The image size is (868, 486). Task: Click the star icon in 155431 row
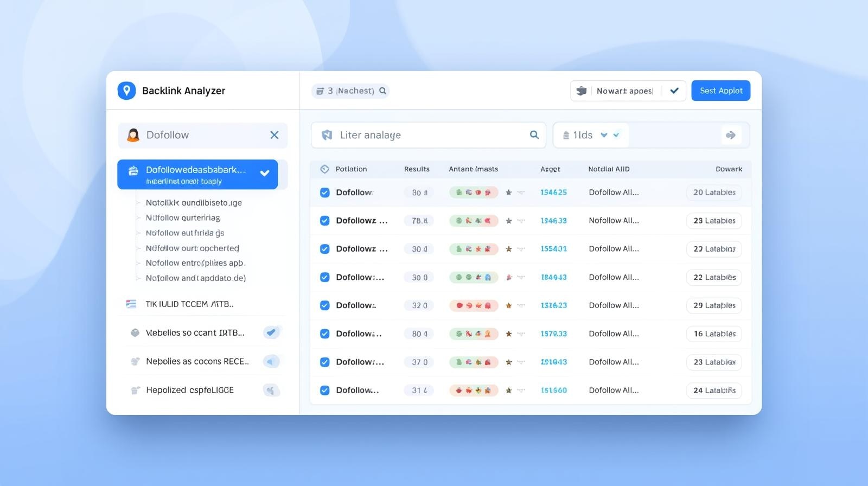click(508, 249)
